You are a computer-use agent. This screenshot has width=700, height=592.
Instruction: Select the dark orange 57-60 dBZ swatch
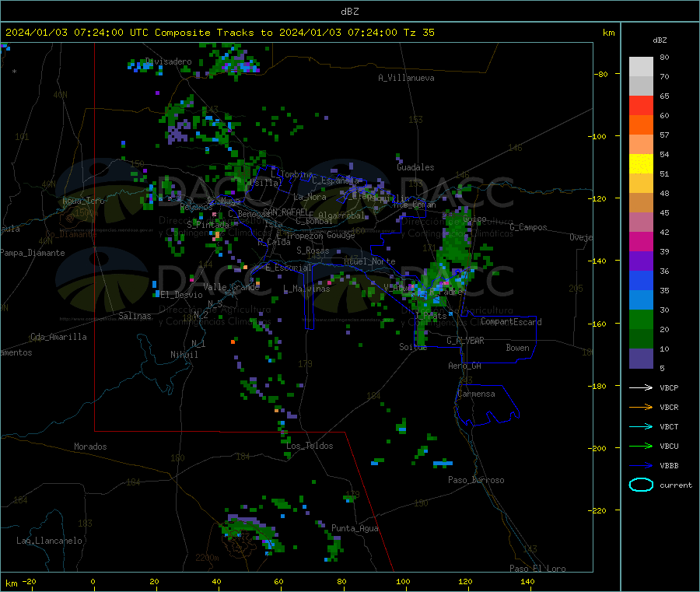pyautogui.click(x=641, y=125)
